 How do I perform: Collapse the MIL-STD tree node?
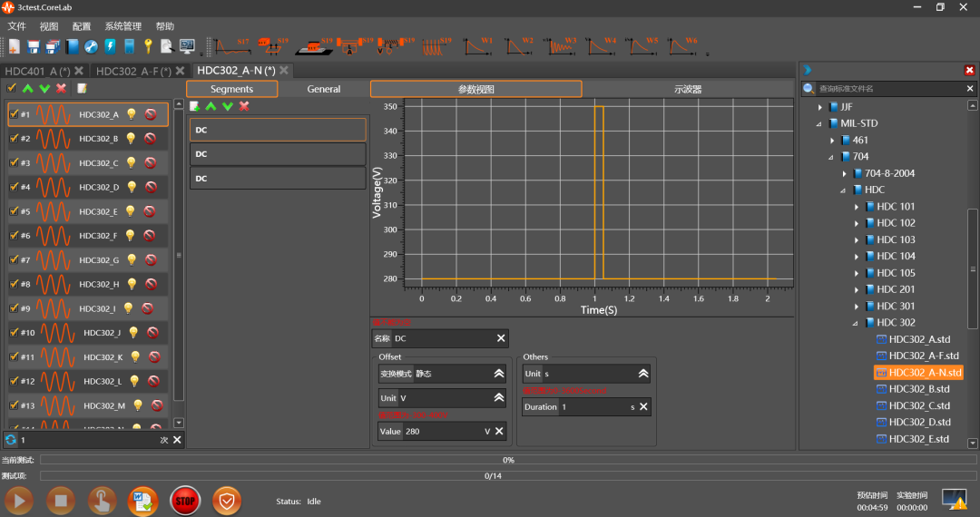pyautogui.click(x=819, y=124)
